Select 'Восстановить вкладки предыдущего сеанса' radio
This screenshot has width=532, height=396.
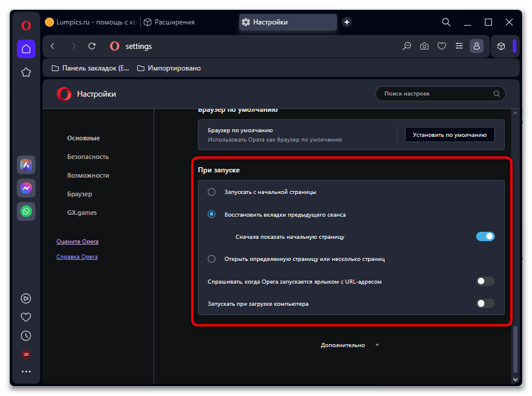pos(211,214)
